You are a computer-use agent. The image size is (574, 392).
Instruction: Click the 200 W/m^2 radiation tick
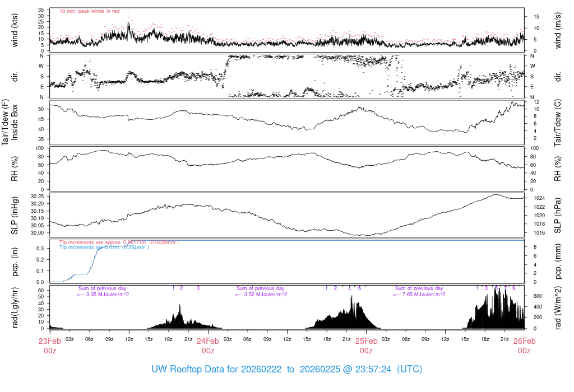coord(538,318)
